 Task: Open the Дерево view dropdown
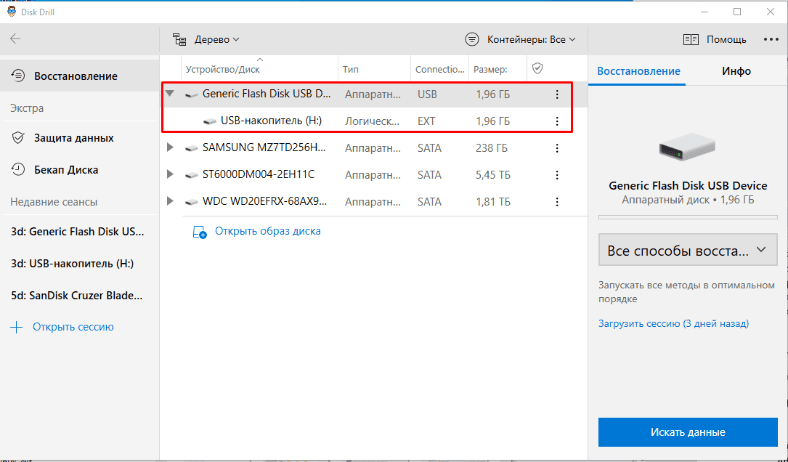[206, 40]
